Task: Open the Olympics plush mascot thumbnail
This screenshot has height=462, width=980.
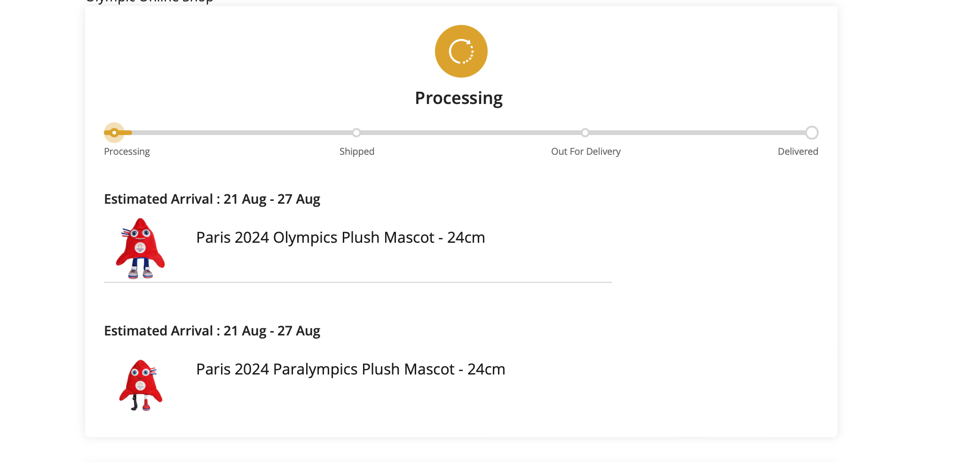Action: [140, 248]
